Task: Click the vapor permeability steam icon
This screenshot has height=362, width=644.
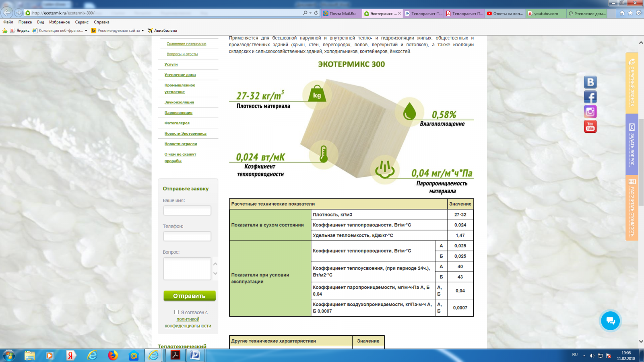Action: click(385, 169)
